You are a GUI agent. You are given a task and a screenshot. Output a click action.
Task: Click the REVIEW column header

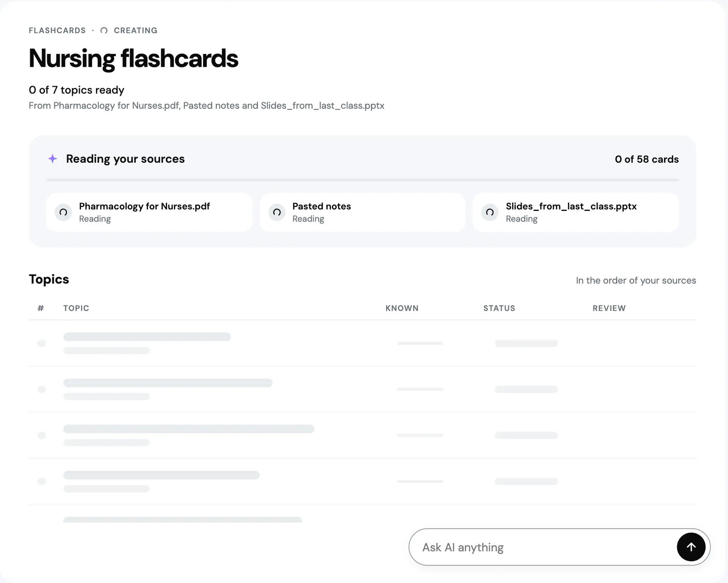609,308
